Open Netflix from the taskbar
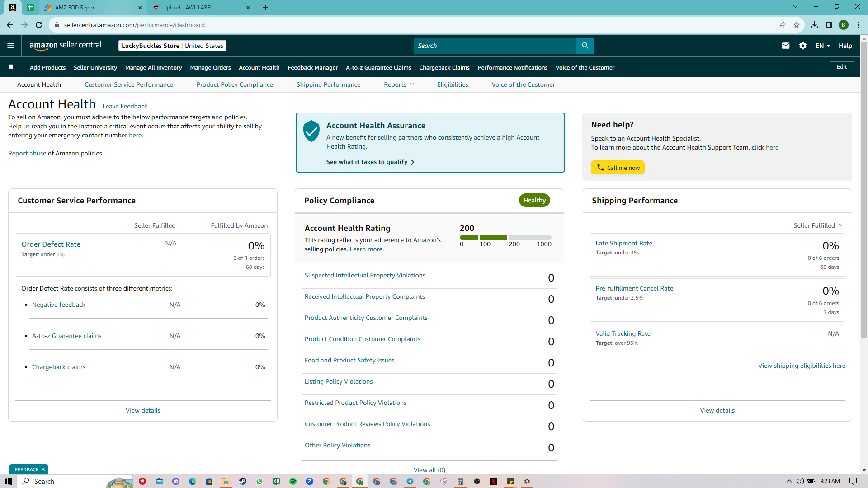The height and width of the screenshot is (488, 868). [494, 481]
